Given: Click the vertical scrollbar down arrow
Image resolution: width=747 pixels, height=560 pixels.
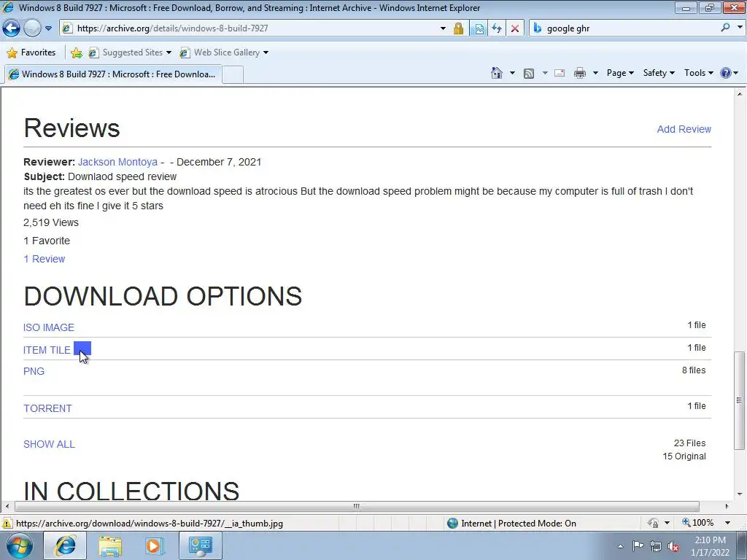Looking at the screenshot, I should 740,494.
